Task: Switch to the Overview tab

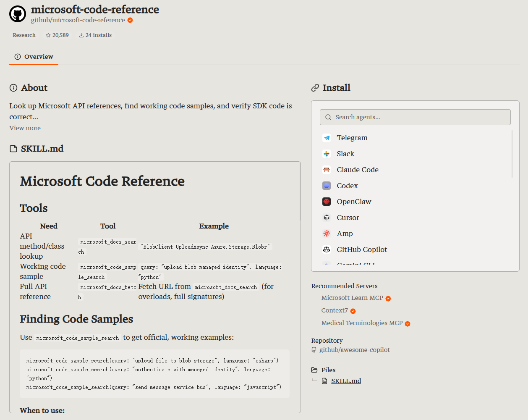Action: coord(34,57)
